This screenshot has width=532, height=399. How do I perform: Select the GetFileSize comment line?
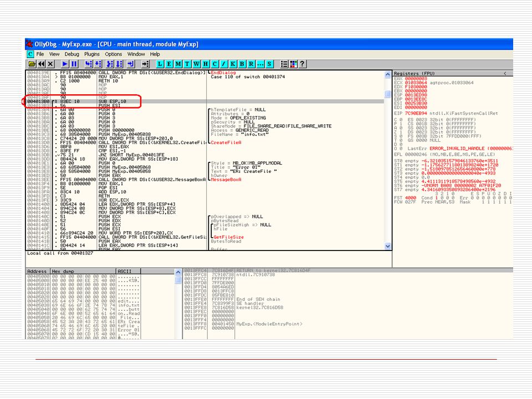(x=229, y=237)
